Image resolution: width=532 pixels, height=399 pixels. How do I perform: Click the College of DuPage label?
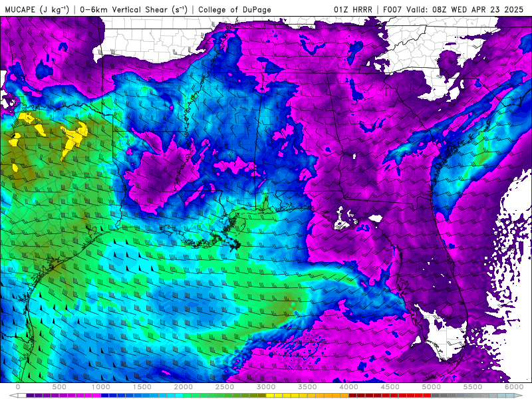pos(235,9)
